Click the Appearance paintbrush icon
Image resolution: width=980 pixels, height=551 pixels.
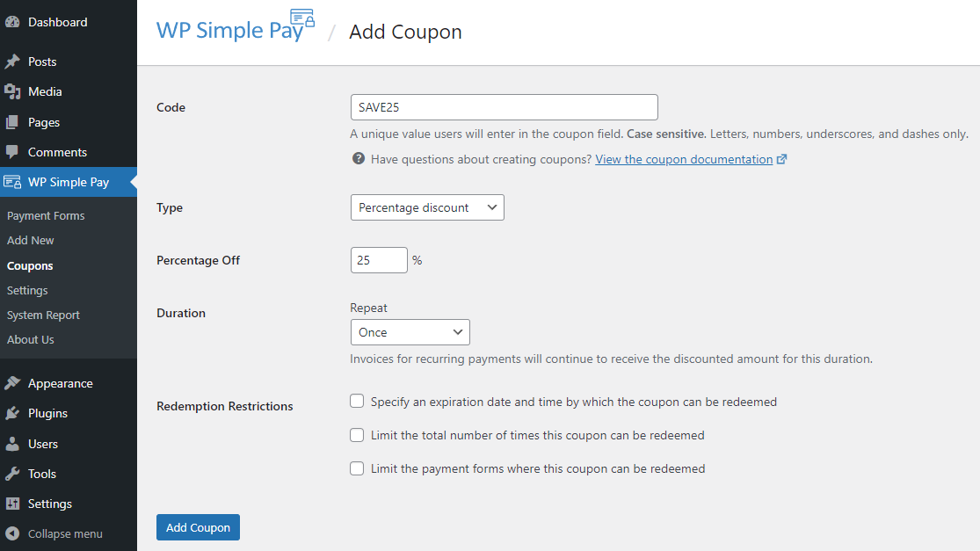pos(12,383)
